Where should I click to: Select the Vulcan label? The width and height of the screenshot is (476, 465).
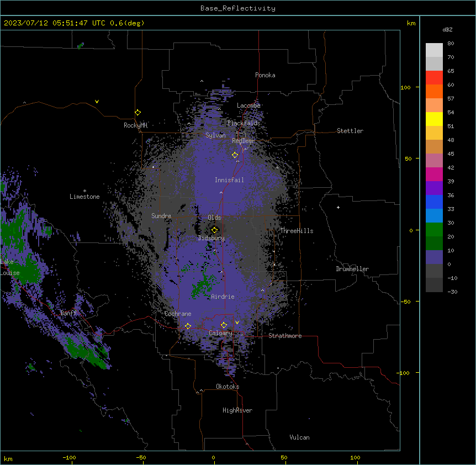tap(300, 437)
